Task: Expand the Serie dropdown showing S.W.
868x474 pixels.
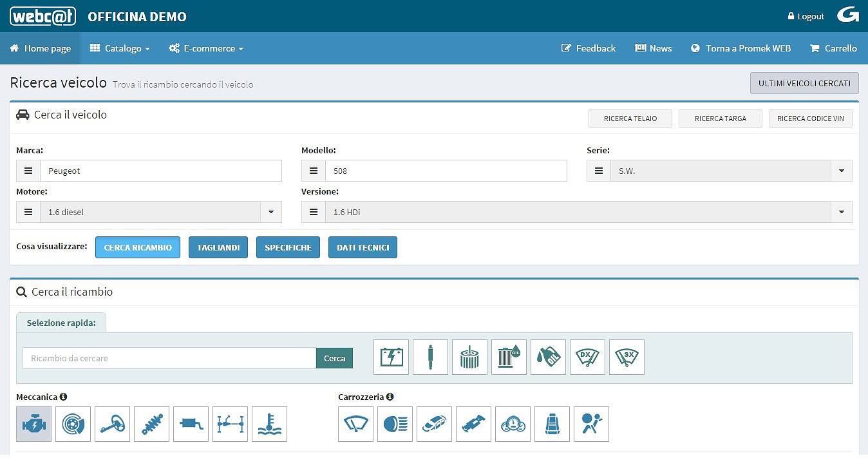Action: pos(841,171)
